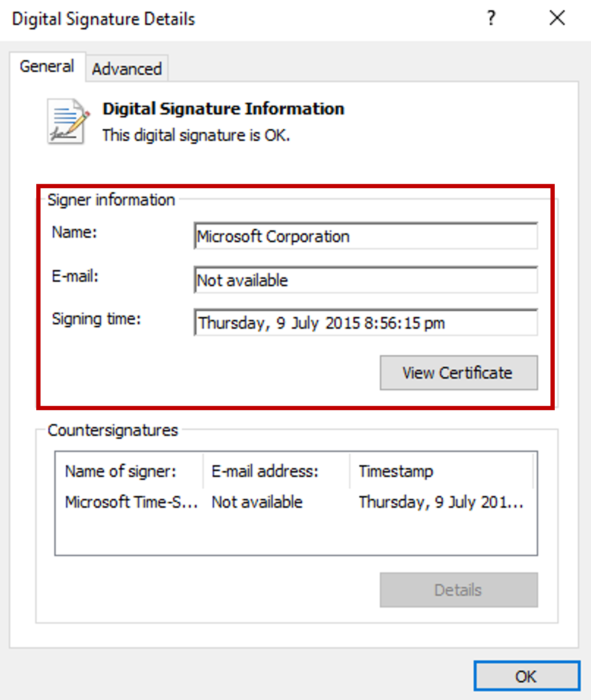Screen dimensions: 591x700
Task: Open the View Certificate button
Action: point(458,373)
